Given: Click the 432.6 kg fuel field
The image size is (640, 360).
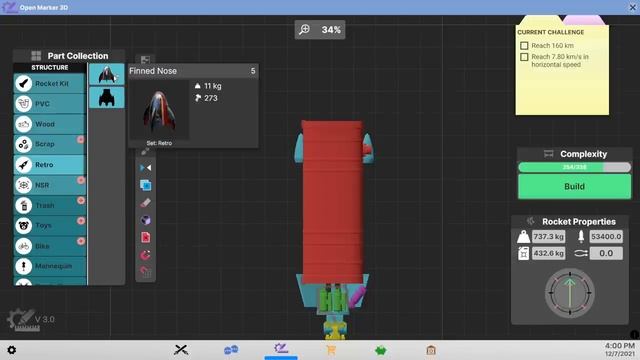Looking at the screenshot, I should (x=549, y=253).
